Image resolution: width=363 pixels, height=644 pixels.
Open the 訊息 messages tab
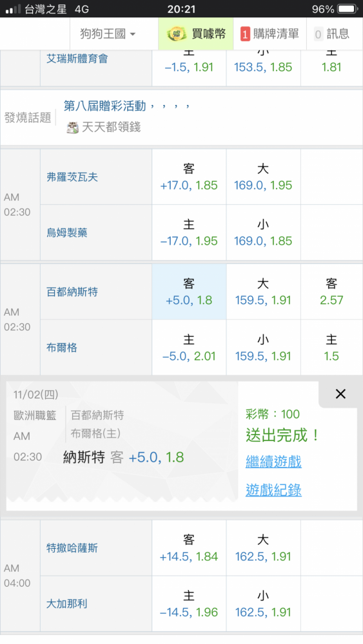click(x=331, y=33)
